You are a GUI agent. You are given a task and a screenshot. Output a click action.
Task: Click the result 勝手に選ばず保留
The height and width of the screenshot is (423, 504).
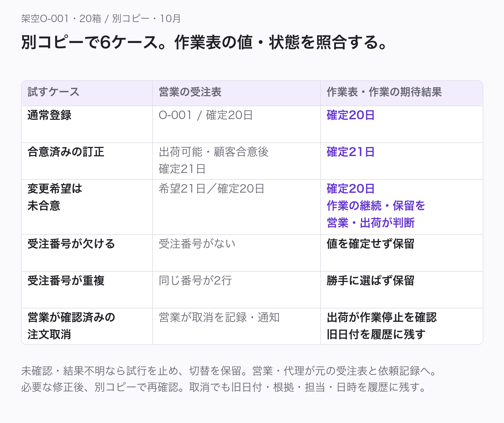pyautogui.click(x=371, y=281)
